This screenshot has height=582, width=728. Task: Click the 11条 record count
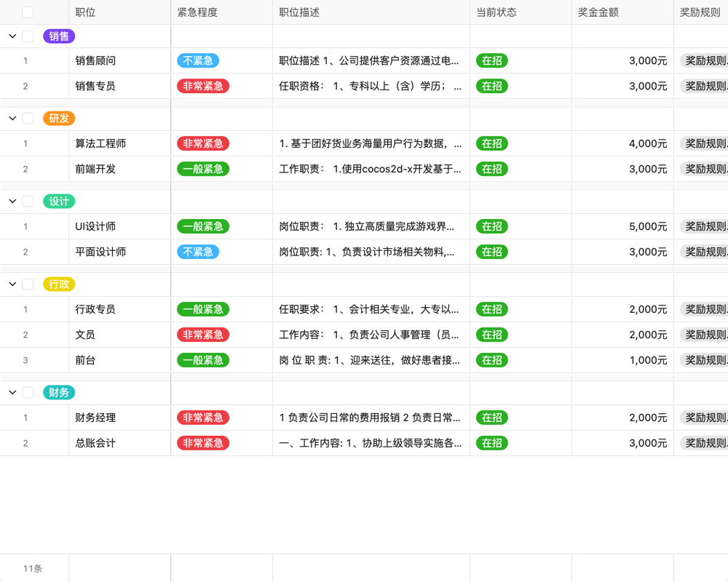click(34, 567)
